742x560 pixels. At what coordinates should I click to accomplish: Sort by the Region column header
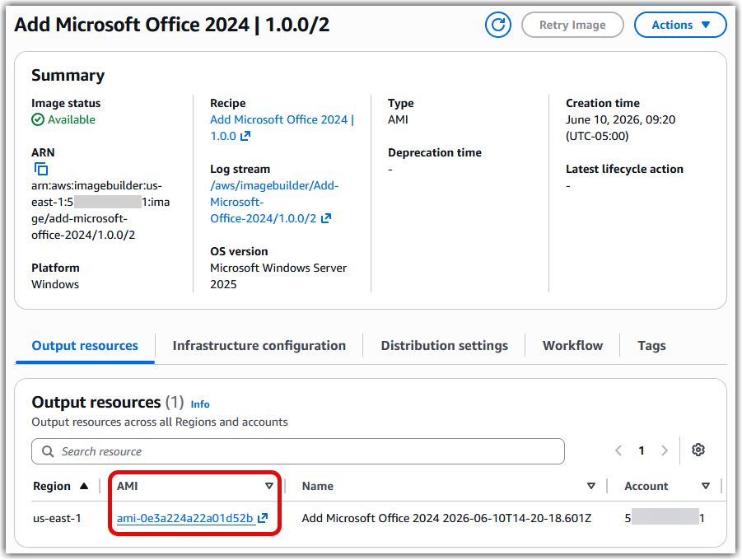click(61, 486)
